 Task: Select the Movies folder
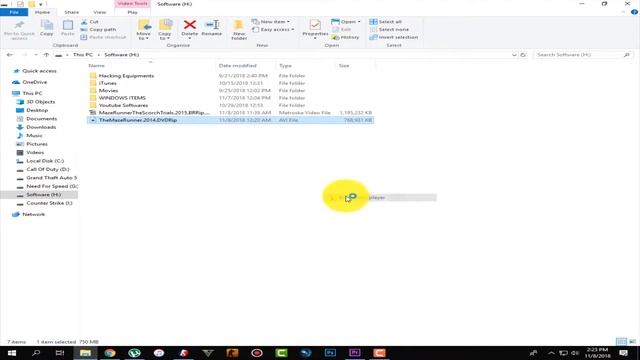(x=108, y=91)
